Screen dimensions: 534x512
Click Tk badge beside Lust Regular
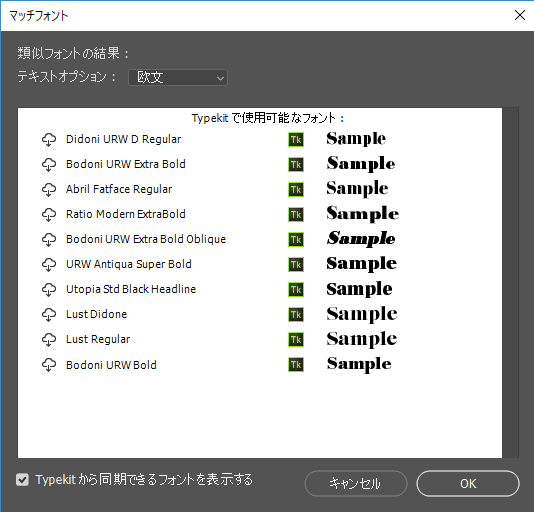pos(296,340)
